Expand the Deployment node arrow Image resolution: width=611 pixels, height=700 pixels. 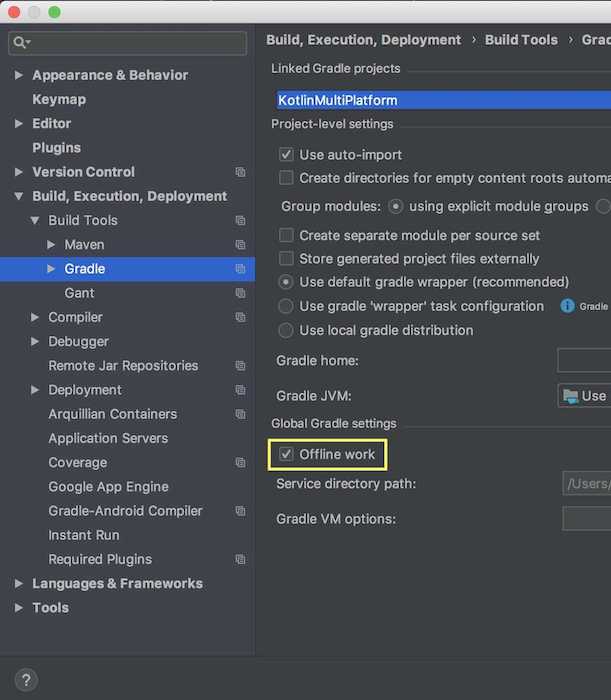click(34, 390)
